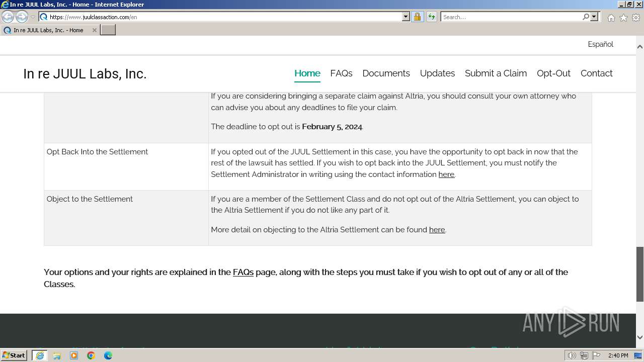Click the In re JUUL Labs, Inc. site title
The height and width of the screenshot is (362, 644).
click(x=85, y=74)
